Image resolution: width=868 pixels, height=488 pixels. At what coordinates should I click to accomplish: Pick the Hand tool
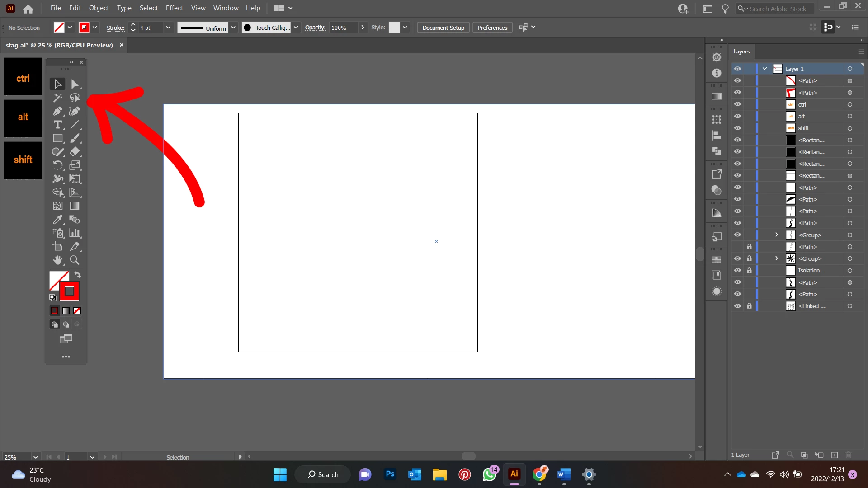(57, 260)
